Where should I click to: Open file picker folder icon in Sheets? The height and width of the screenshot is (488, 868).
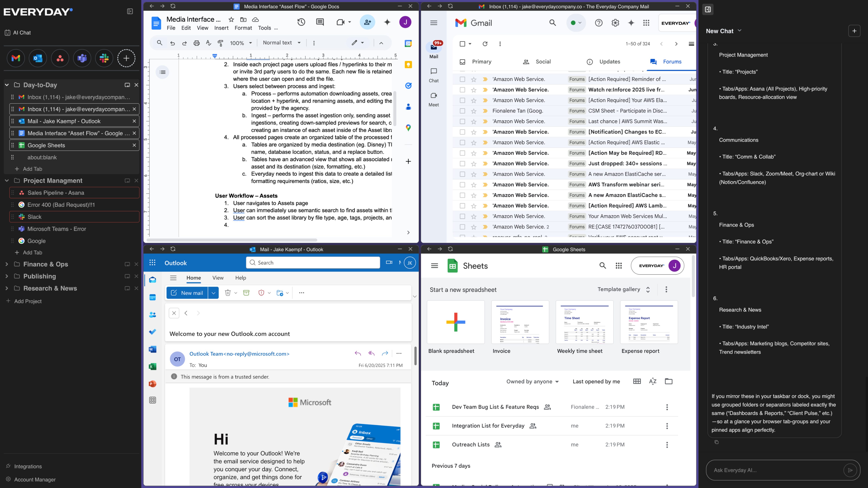(x=669, y=381)
